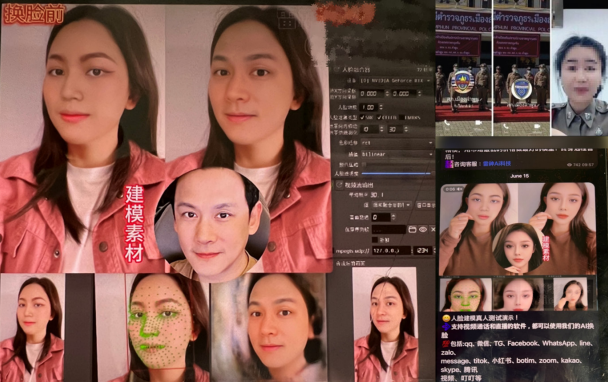
Task: Tap the striped badge avatar on first phone screen
Action: tap(462, 82)
